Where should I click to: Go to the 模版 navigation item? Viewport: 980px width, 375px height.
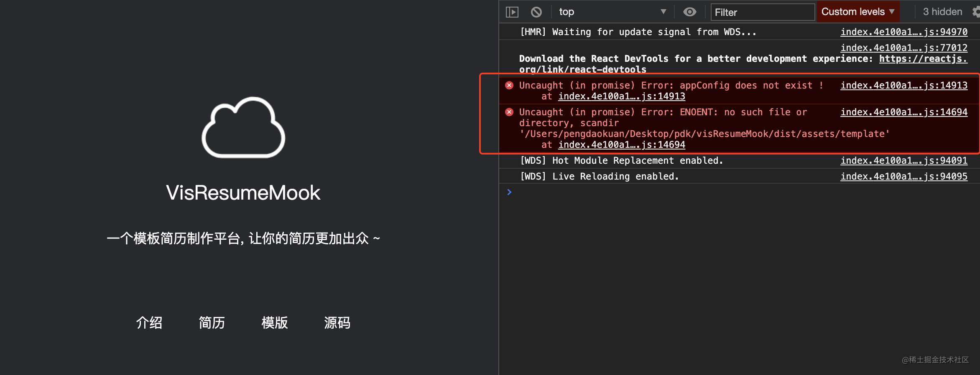click(x=275, y=322)
